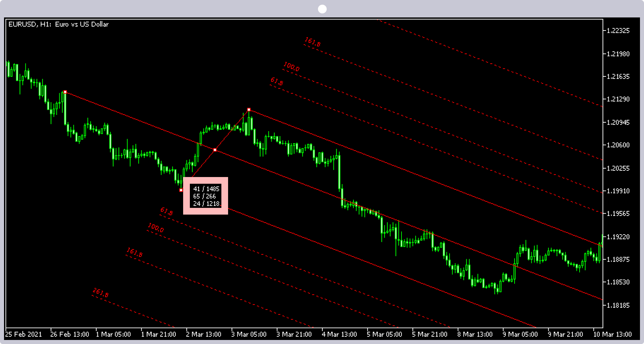Select the pitchfork anchor at 2 Mar low
The width and height of the screenshot is (644, 344).
tap(181, 190)
